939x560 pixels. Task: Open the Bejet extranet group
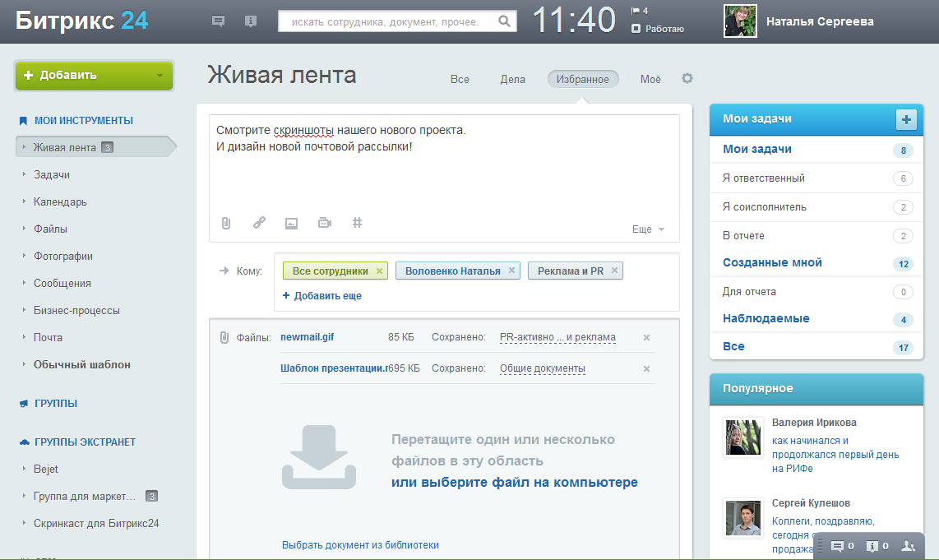45,469
